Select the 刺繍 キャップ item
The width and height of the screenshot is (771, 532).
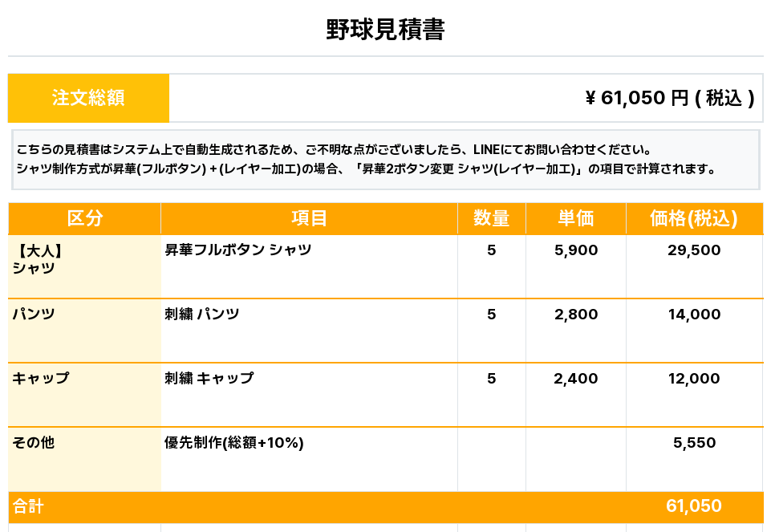pos(209,378)
